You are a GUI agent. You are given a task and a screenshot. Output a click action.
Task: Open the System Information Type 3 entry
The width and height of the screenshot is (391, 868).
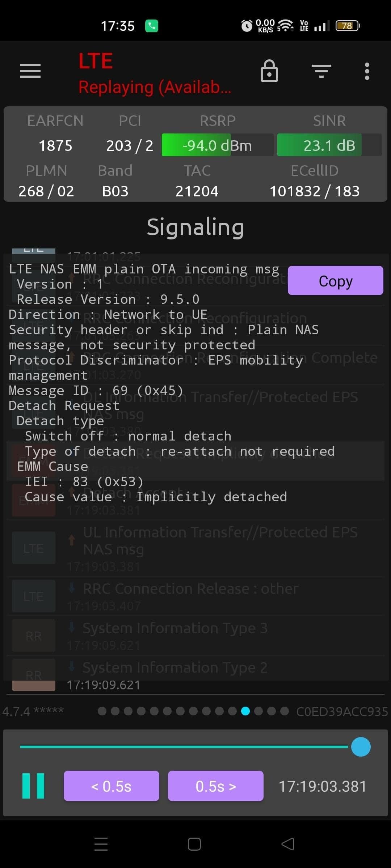175,629
